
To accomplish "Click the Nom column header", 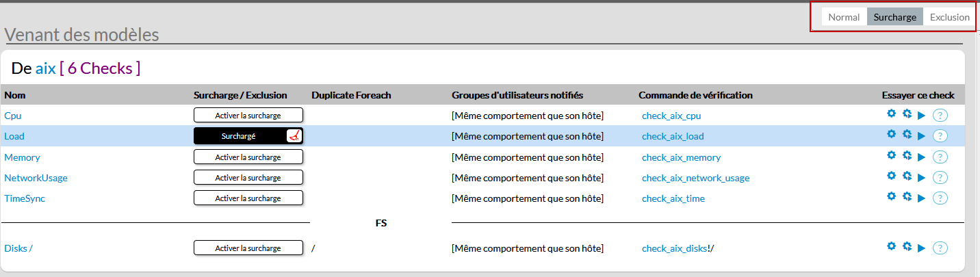I will tap(15, 95).
